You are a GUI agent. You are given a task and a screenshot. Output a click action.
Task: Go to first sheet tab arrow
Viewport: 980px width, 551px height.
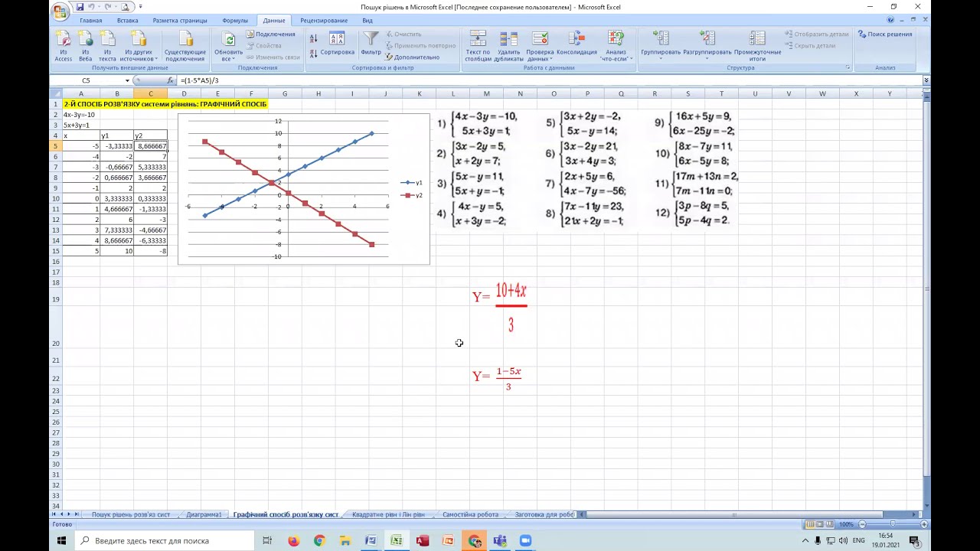55,514
